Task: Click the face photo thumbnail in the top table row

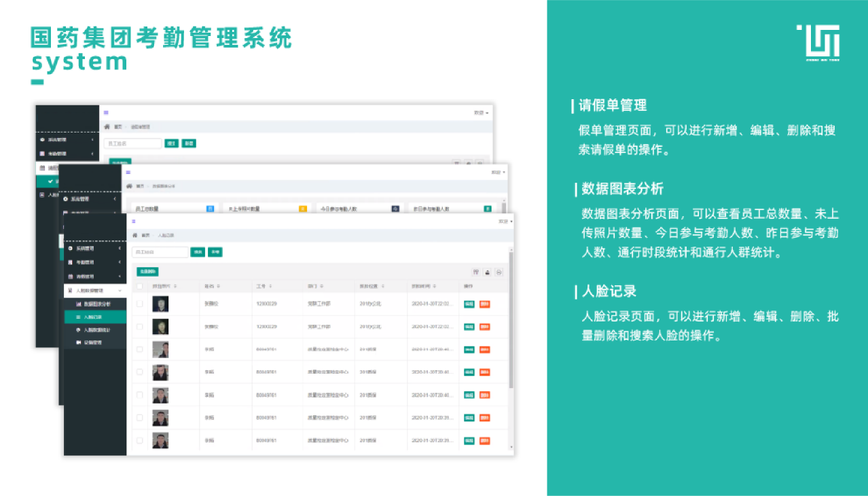Action: click(160, 304)
